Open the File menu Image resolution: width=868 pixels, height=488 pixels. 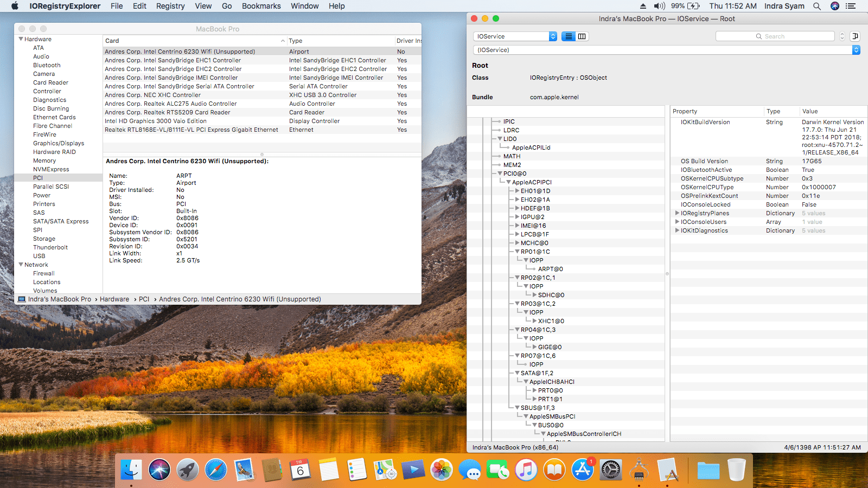(117, 6)
